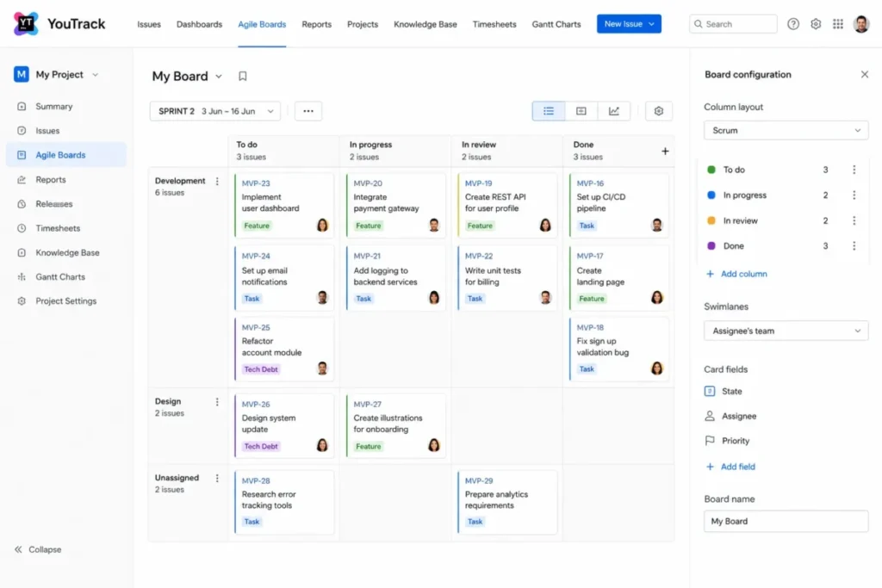Open the user profile avatar
Image resolution: width=882 pixels, height=588 pixels.
(x=861, y=24)
